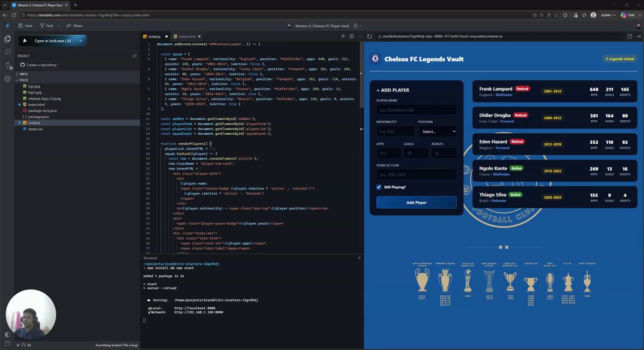Image resolution: width=644 pixels, height=350 pixels.
Task: Toggle the layout panel icon at sidebar bottom
Action: coord(7,343)
